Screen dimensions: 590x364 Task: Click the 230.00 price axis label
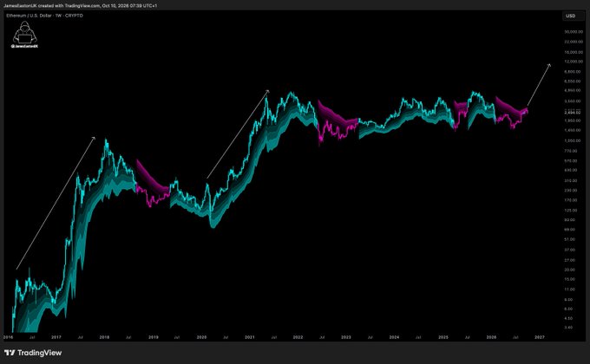(570, 191)
